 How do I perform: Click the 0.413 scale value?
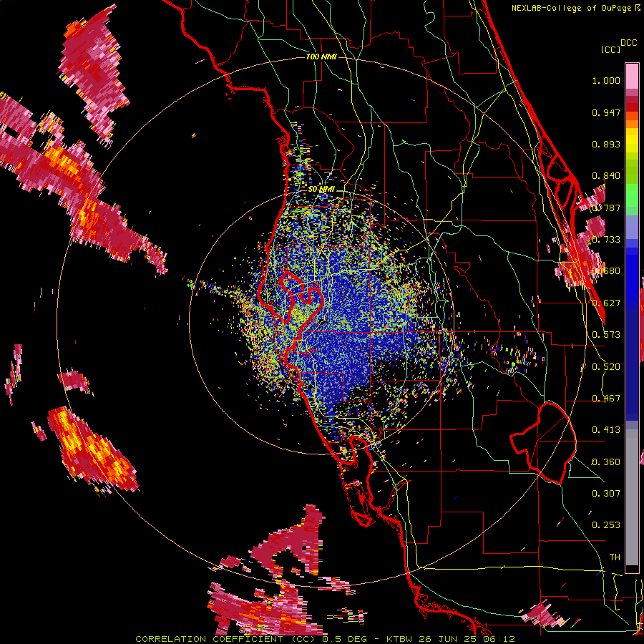606,430
